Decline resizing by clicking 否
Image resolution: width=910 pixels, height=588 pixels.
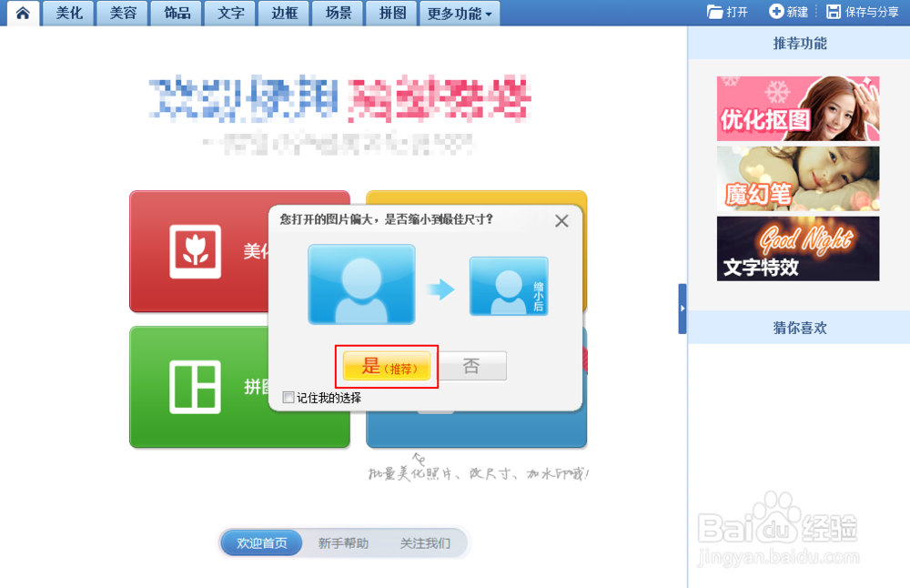(x=472, y=366)
